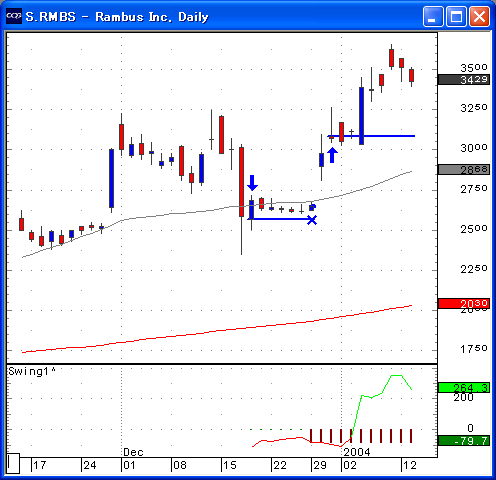Click date 29 on the time axis
The width and height of the screenshot is (496, 480).
tap(320, 465)
